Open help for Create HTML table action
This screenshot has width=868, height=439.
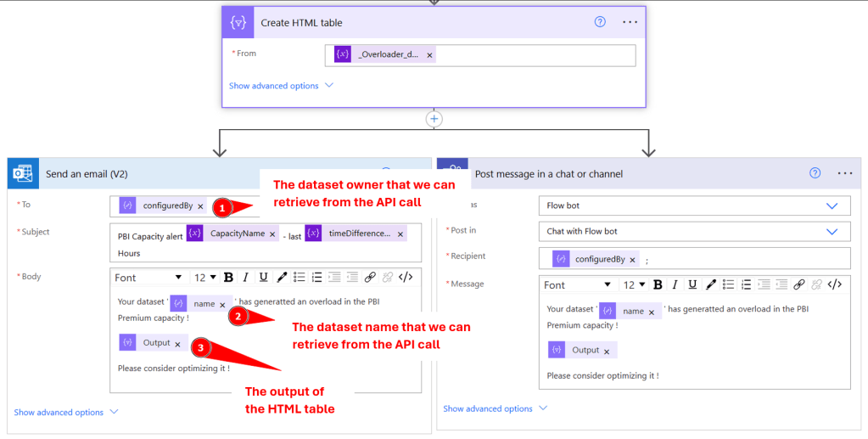[600, 22]
